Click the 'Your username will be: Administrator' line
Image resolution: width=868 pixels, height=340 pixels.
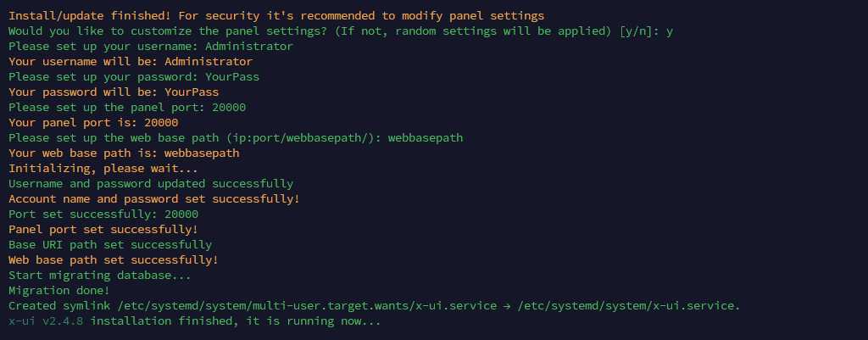point(131,61)
